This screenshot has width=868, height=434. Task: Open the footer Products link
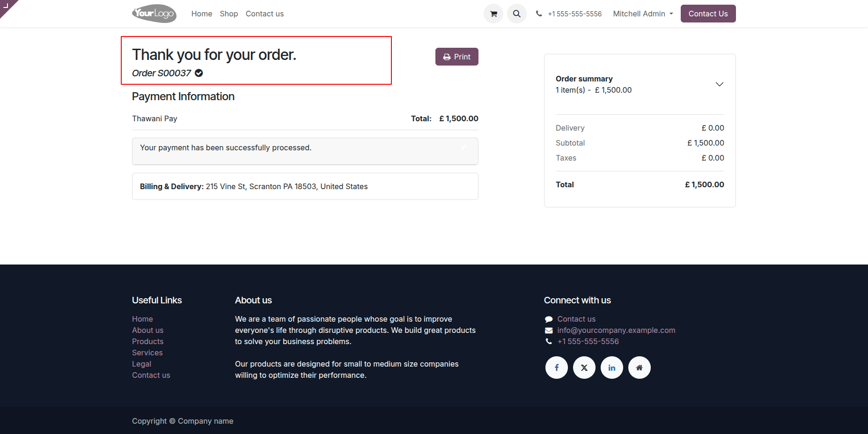click(x=147, y=341)
